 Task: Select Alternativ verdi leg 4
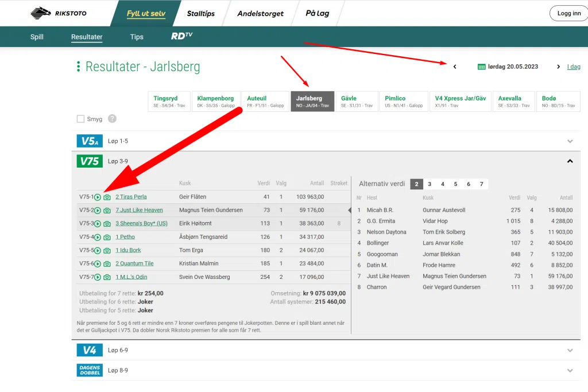coord(443,184)
